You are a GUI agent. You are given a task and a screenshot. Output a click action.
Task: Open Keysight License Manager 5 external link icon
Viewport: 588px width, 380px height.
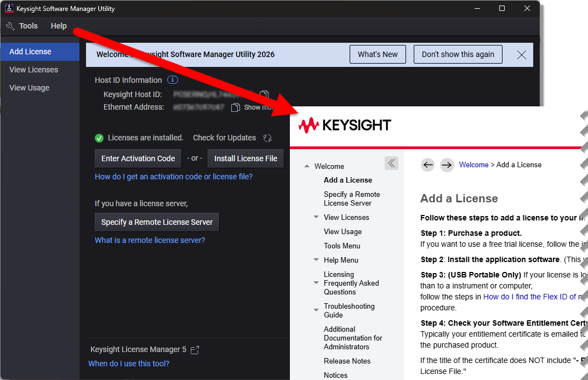pos(195,350)
